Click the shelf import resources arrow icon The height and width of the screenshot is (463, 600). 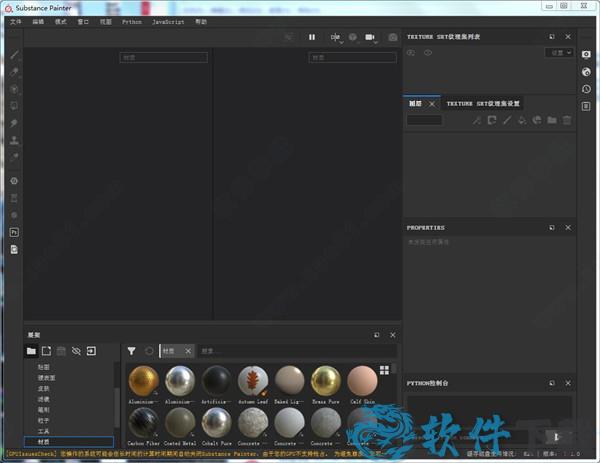point(91,351)
